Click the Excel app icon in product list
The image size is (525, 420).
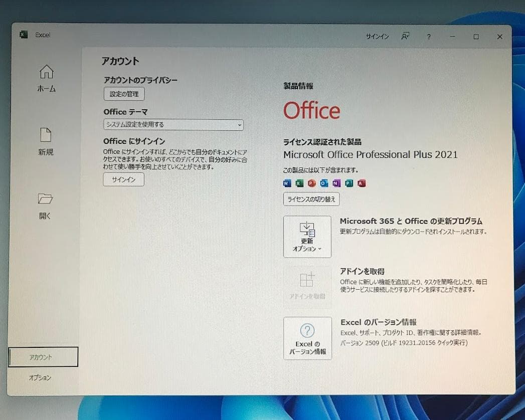pyautogui.click(x=299, y=183)
